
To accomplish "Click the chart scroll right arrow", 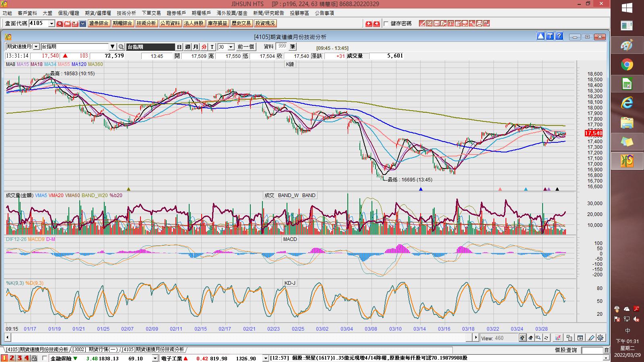I will [476, 338].
